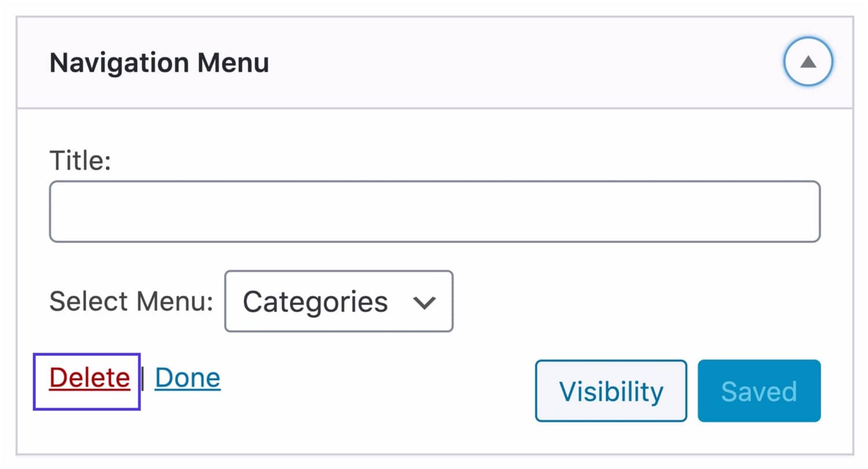
Task: Click the Visibility button near Saved
Action: pos(610,390)
